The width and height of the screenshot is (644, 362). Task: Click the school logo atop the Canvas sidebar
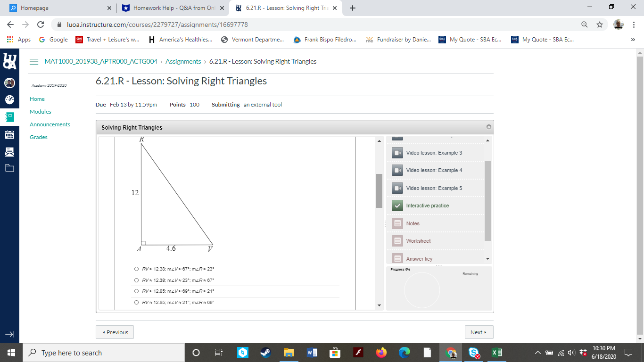pyautogui.click(x=9, y=61)
